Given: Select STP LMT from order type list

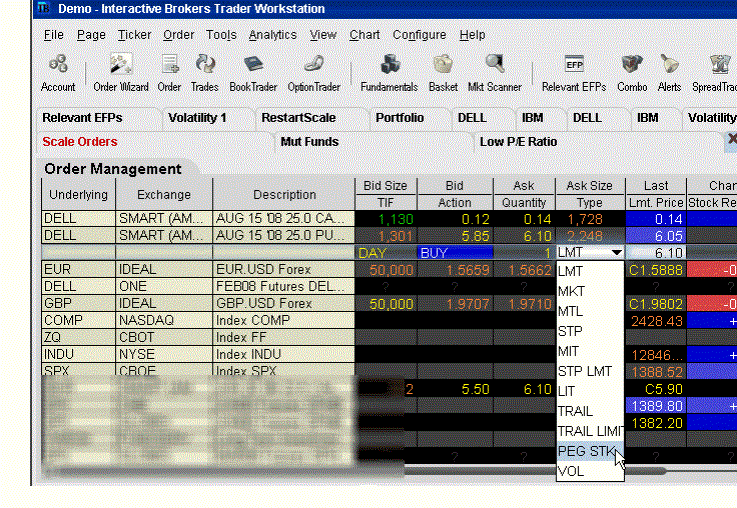Looking at the screenshot, I should coord(590,371).
